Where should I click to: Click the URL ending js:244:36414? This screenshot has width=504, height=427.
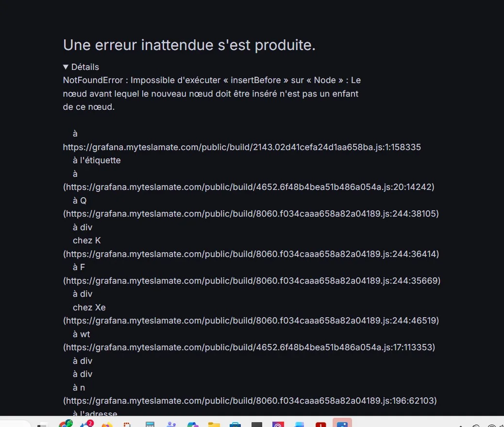click(251, 254)
